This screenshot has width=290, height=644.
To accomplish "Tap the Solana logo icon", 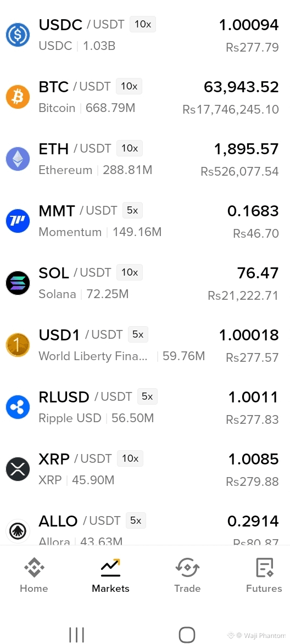I will click(18, 283).
